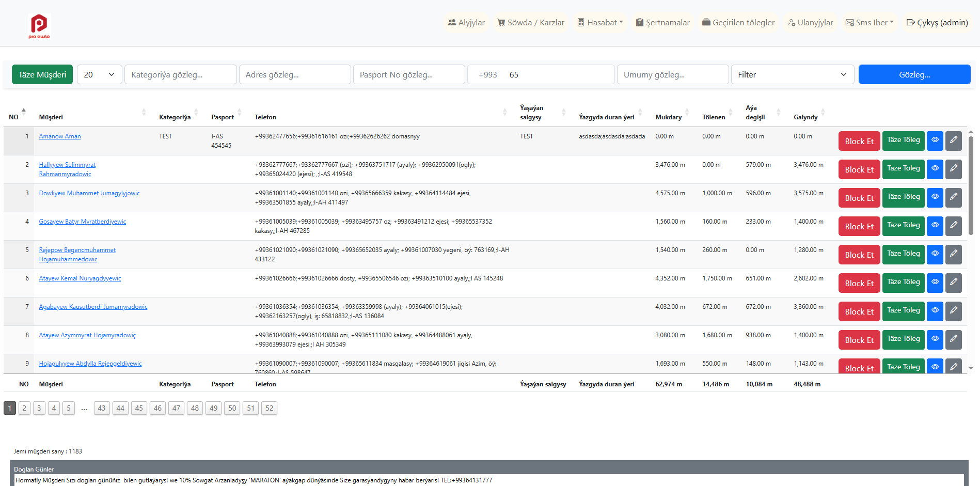Click the edit pencil icon in row 7
This screenshot has width=980, height=486.
953,311
